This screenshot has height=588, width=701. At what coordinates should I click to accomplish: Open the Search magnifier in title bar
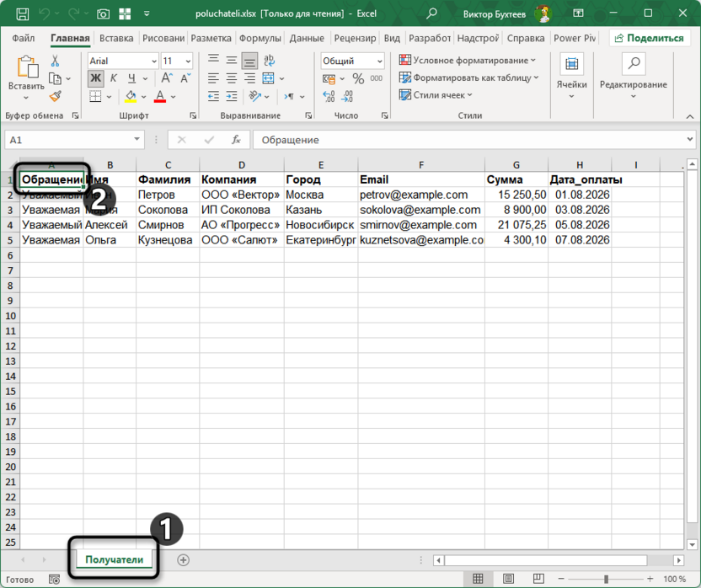pos(431,13)
